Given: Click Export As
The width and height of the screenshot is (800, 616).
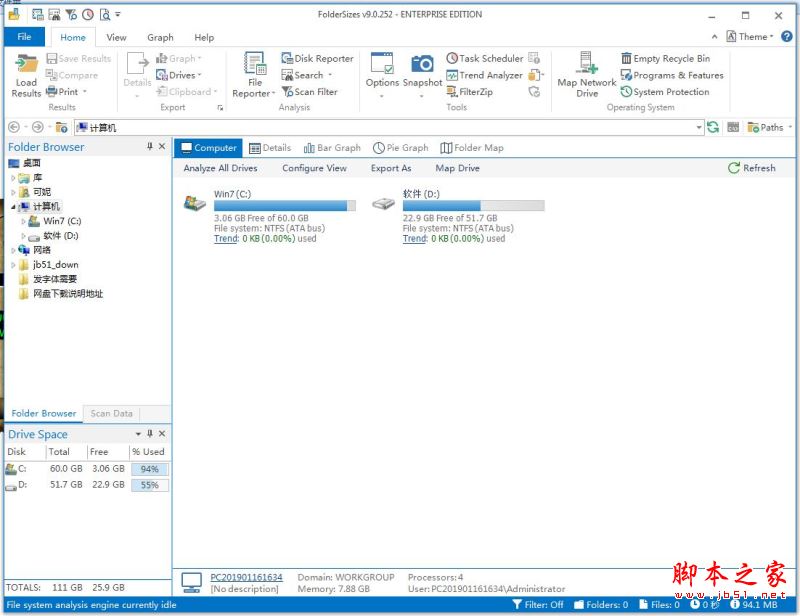Looking at the screenshot, I should click(391, 168).
